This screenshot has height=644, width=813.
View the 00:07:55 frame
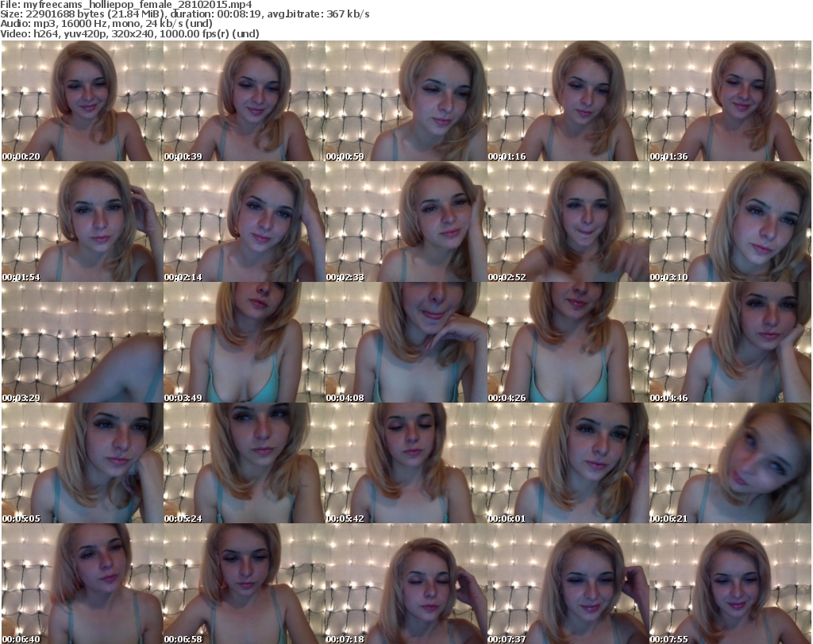point(730,584)
